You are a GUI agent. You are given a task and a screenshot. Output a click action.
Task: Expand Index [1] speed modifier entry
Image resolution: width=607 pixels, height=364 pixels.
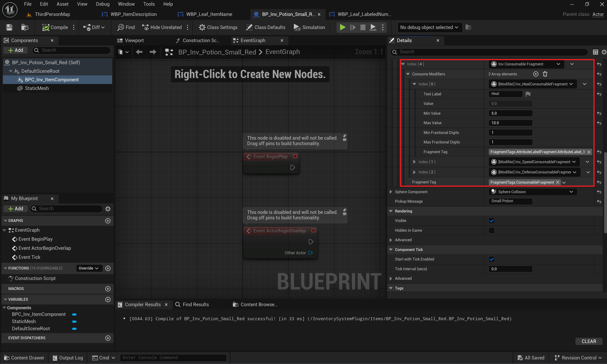point(414,162)
